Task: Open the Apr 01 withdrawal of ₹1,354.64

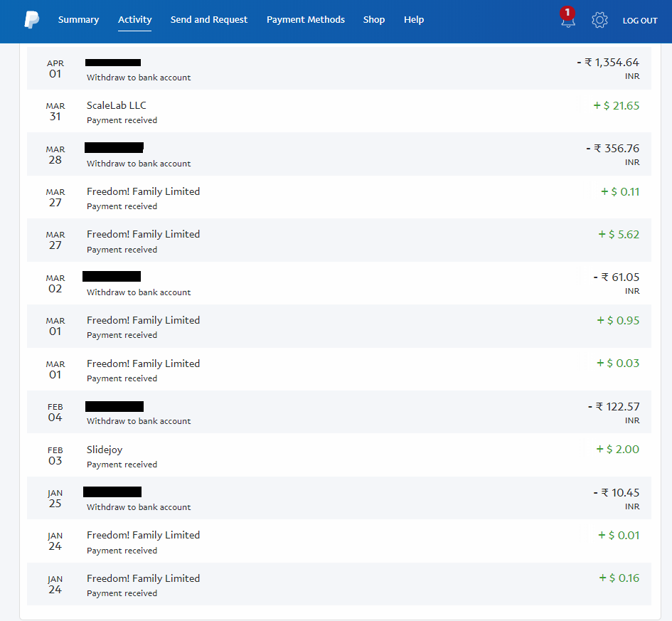Action: click(x=339, y=68)
